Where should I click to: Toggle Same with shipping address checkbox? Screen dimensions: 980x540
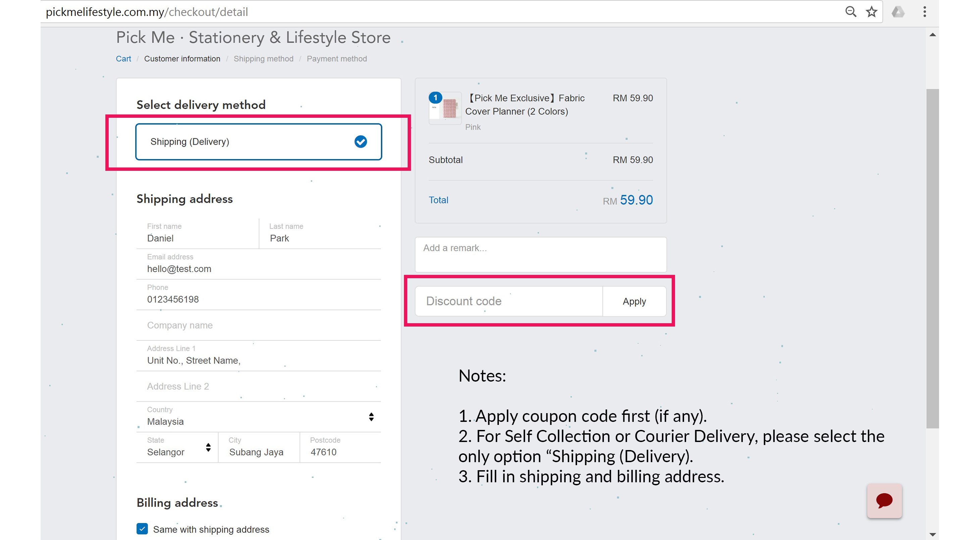click(142, 529)
